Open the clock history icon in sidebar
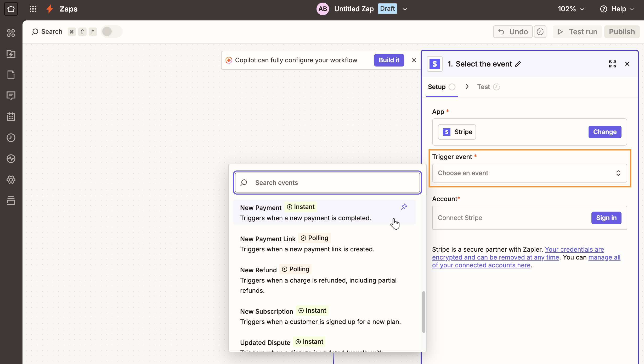The image size is (644, 364). click(x=11, y=138)
